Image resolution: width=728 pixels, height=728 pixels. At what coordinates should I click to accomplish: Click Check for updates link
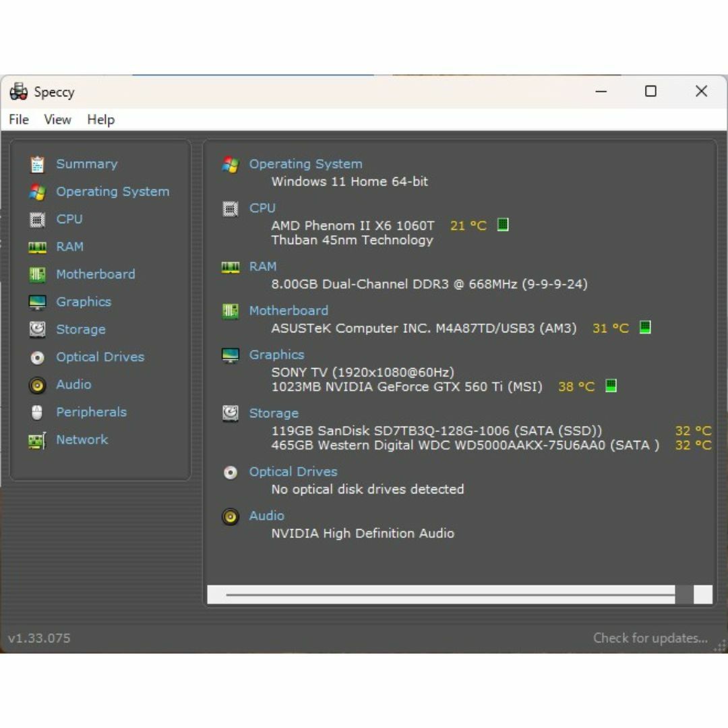point(650,638)
